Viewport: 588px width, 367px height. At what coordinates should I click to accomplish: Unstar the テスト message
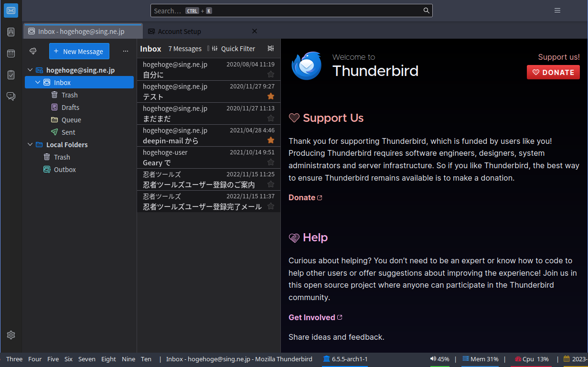point(271,96)
